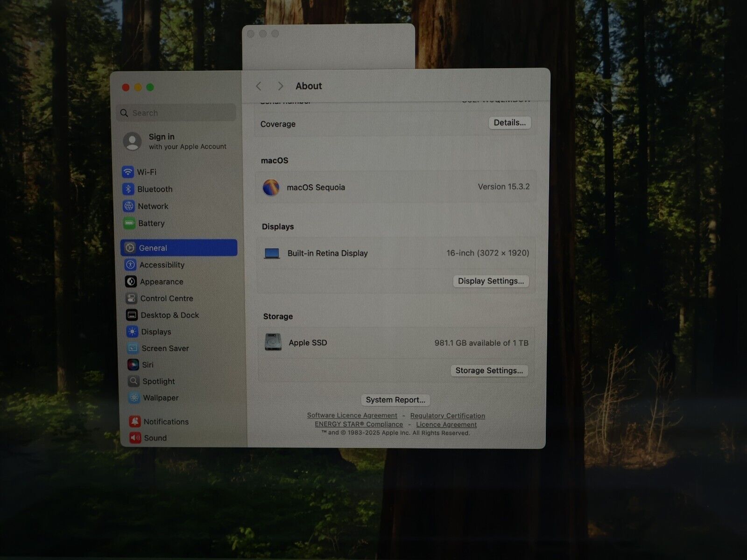Go forward with the right chevron
This screenshot has width=747, height=560.
[280, 86]
